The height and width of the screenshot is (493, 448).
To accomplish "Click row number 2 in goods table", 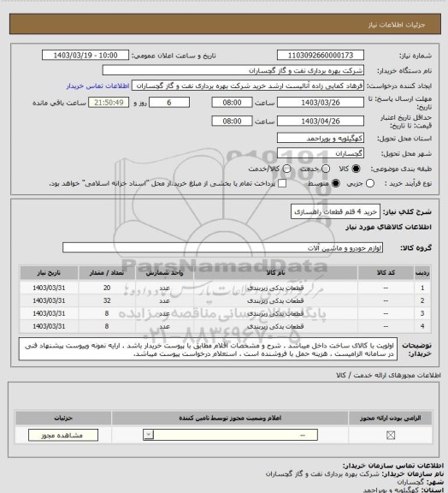I will (x=422, y=301).
